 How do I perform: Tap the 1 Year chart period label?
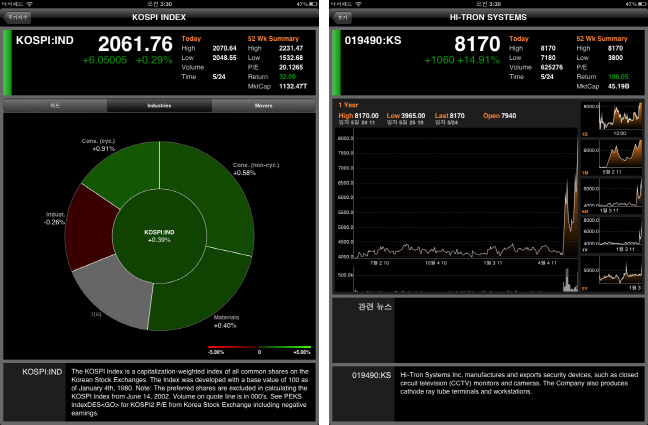(348, 105)
